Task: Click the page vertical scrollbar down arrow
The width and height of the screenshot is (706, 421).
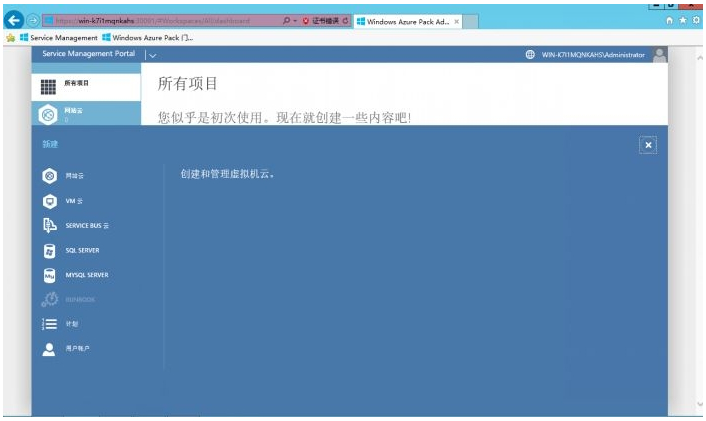Action: [x=700, y=404]
